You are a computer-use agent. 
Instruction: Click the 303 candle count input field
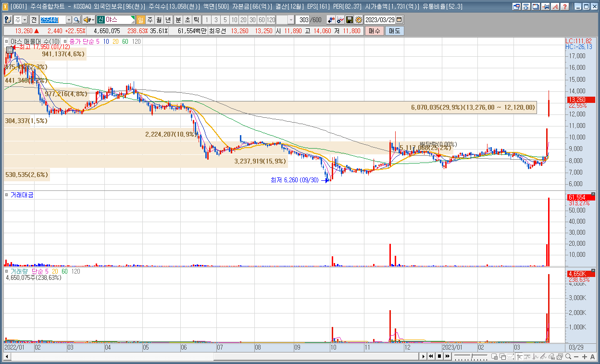[x=302, y=20]
